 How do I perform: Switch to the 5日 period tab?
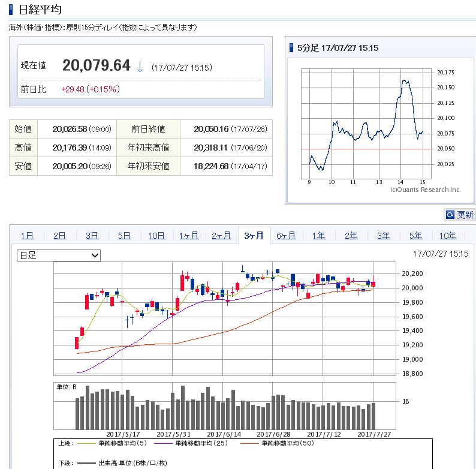124,236
